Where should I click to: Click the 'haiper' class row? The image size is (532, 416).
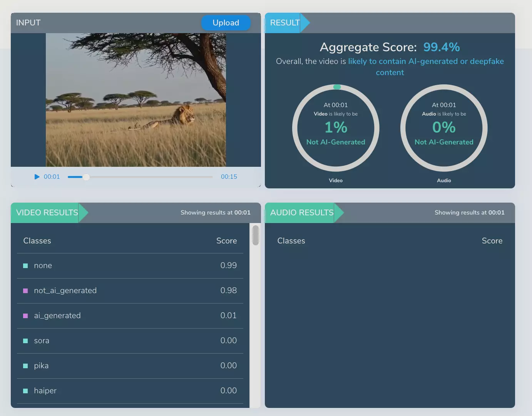pyautogui.click(x=130, y=391)
